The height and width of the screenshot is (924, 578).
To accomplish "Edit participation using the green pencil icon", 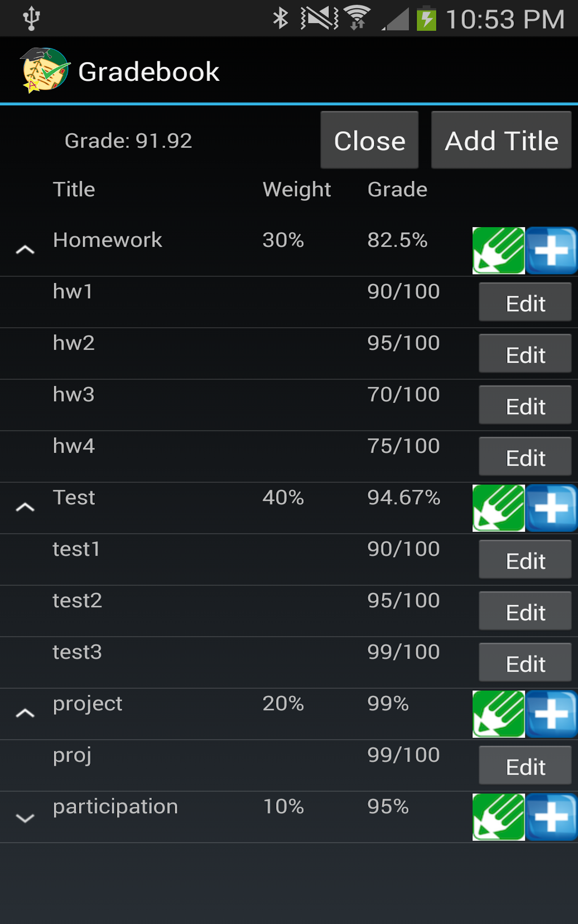I will 499,817.
